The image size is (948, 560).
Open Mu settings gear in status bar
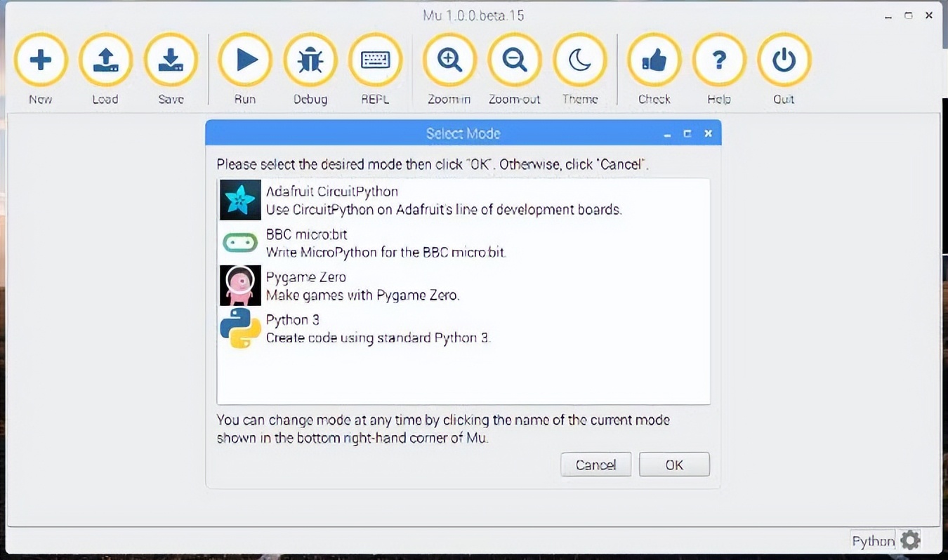point(910,540)
